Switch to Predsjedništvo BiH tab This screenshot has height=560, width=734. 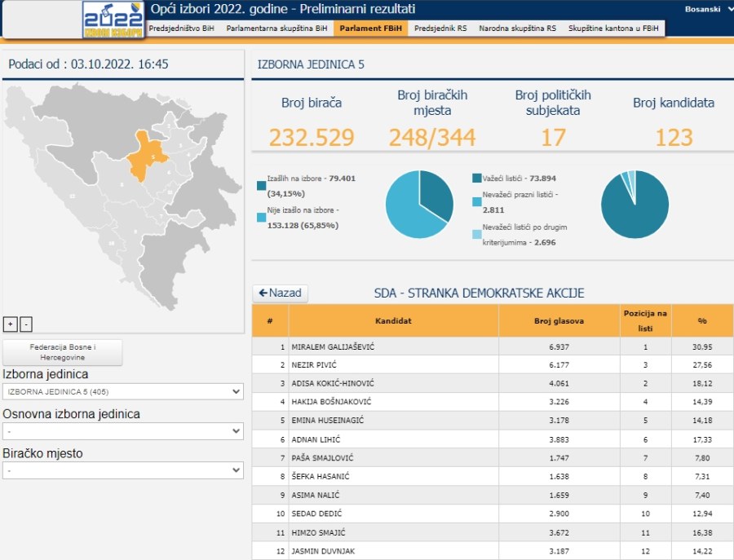pyautogui.click(x=181, y=28)
